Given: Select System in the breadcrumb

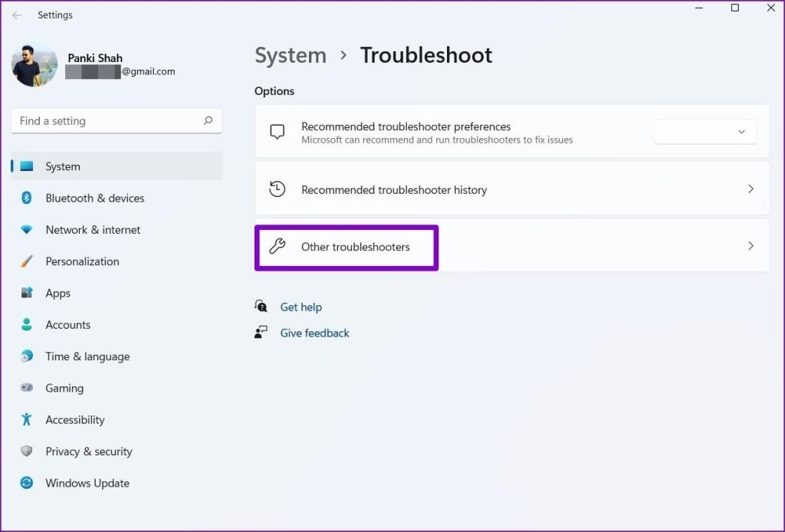Looking at the screenshot, I should click(x=290, y=55).
